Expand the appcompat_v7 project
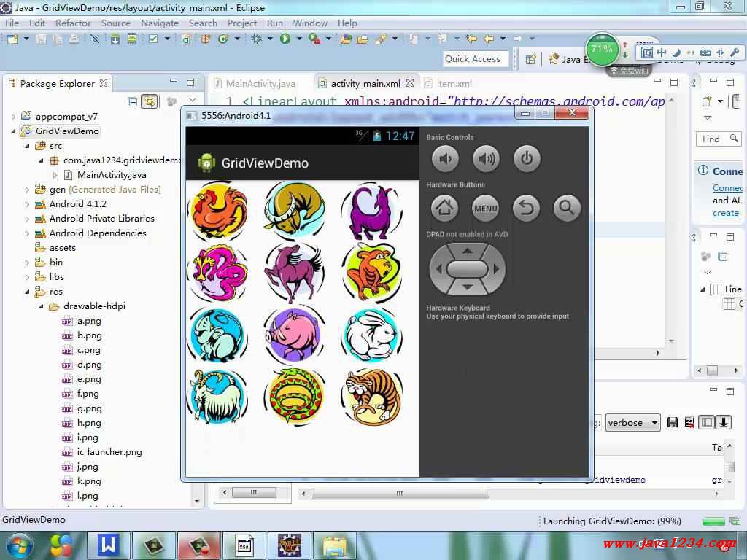Image resolution: width=747 pixels, height=560 pixels. pos(13,117)
